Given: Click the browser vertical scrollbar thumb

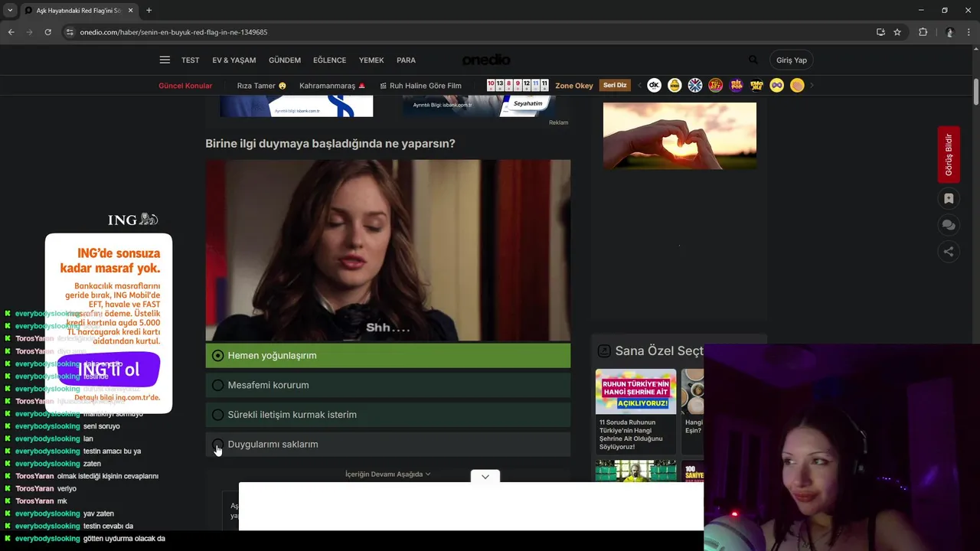Looking at the screenshot, I should point(976,92).
